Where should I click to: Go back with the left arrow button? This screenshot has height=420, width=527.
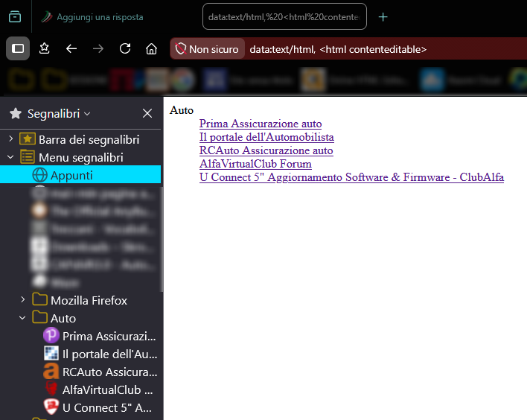click(x=71, y=48)
